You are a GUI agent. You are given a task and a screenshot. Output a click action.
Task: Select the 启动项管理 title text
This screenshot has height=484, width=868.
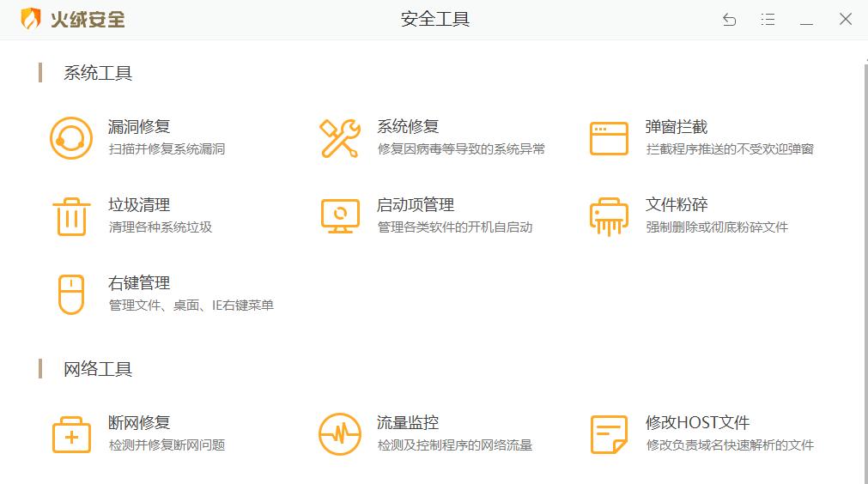click(x=416, y=204)
